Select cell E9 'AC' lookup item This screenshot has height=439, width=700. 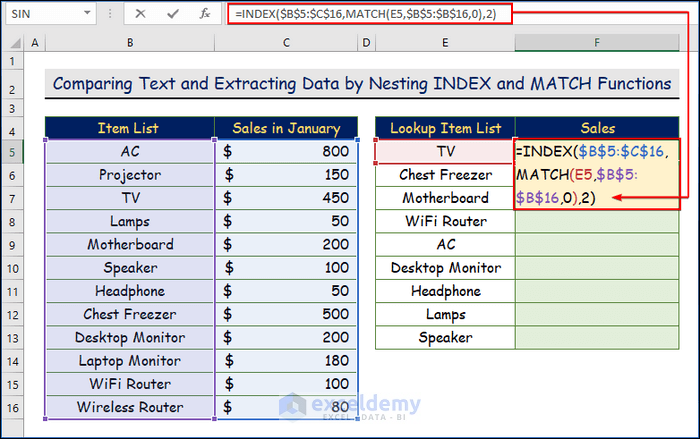pyautogui.click(x=445, y=245)
